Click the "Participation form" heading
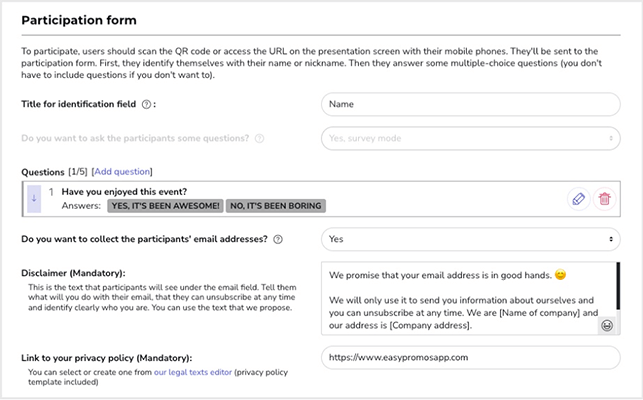Screen dimensions: 643x400 tap(79, 20)
